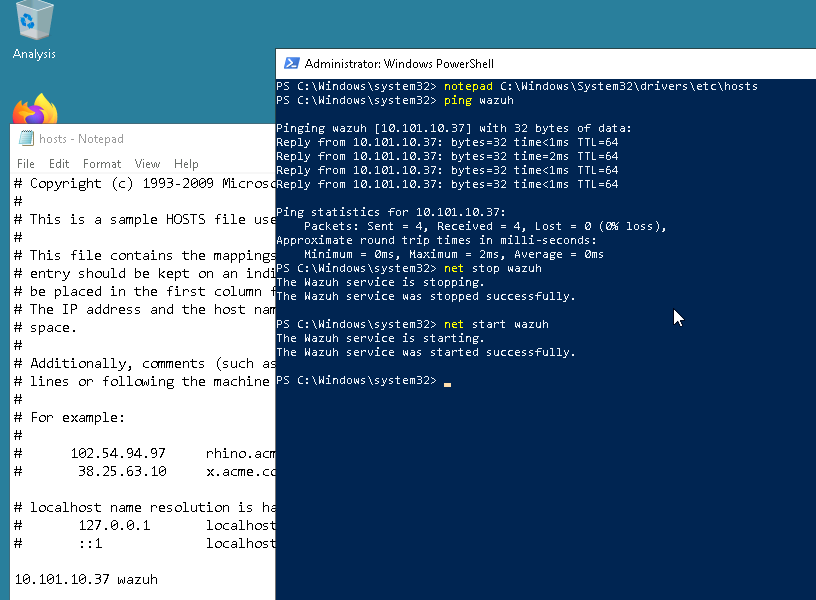Click 'The Wazuh service is starting.' line
The width and height of the screenshot is (816, 600).
coord(380,338)
